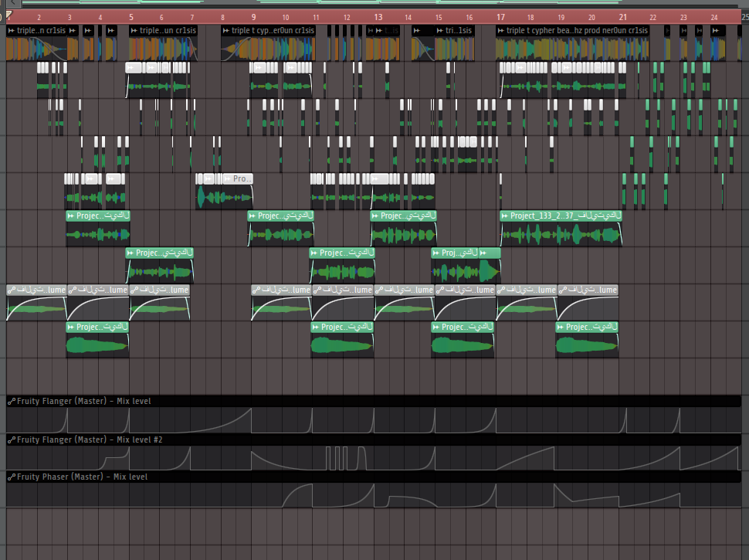Click bar 11 on the timeline ruler

[316, 18]
